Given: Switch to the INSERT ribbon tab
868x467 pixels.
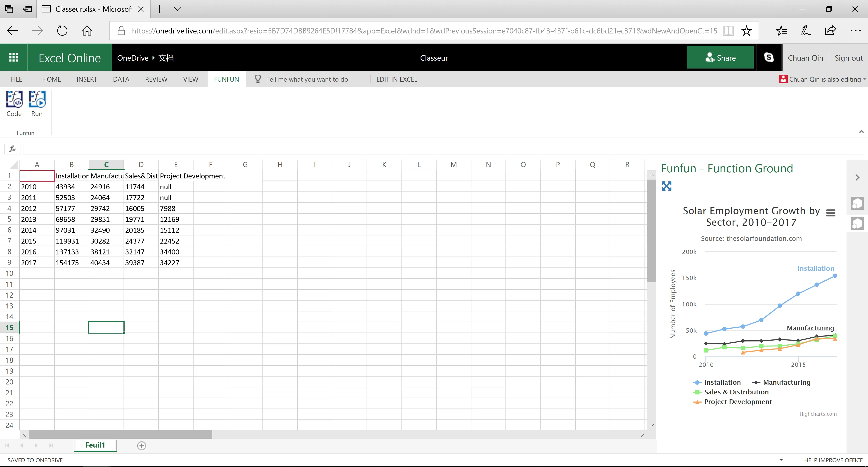Looking at the screenshot, I should click(87, 79).
